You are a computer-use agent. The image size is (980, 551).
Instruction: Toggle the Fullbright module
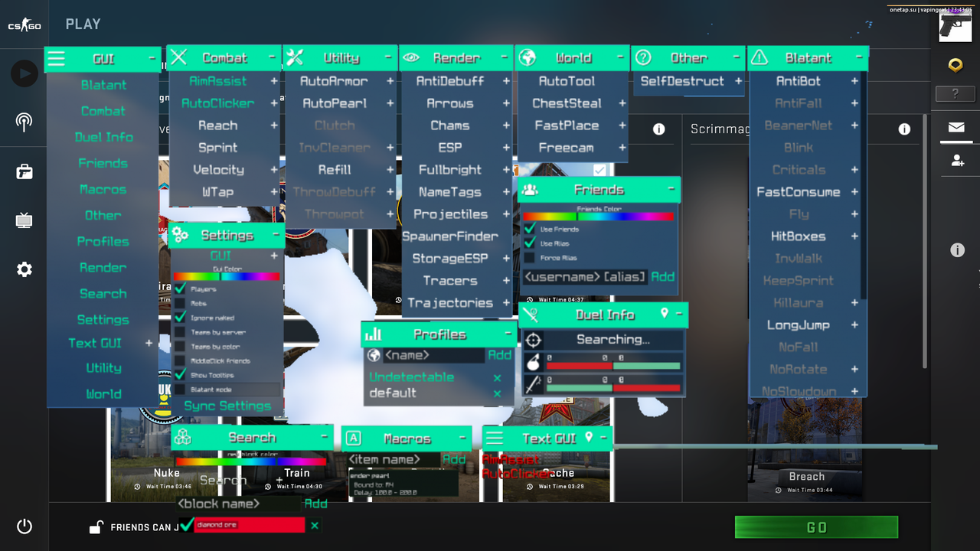pyautogui.click(x=450, y=170)
